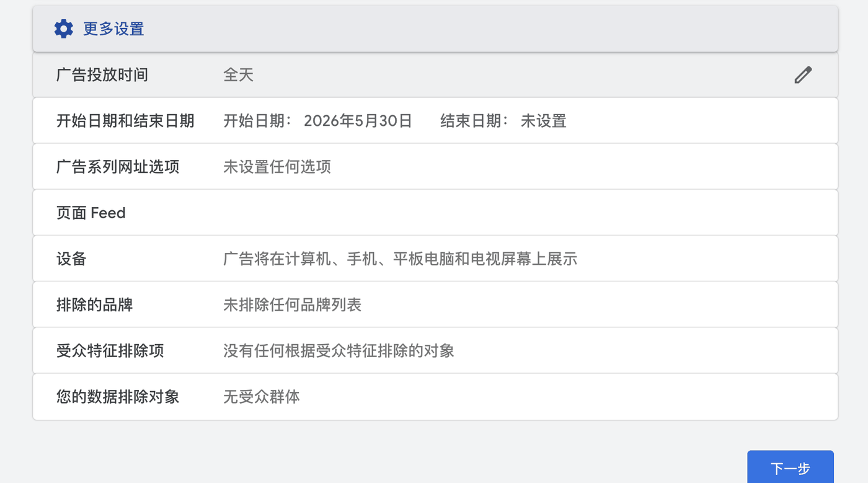The width and height of the screenshot is (868, 483).
Task: Open the 排除的品牌 setting row
Action: (435, 304)
